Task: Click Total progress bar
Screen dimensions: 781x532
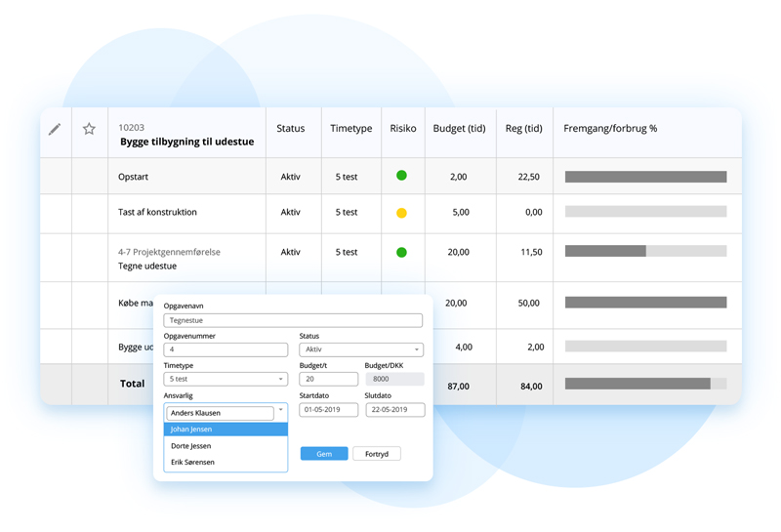Action: (x=645, y=384)
